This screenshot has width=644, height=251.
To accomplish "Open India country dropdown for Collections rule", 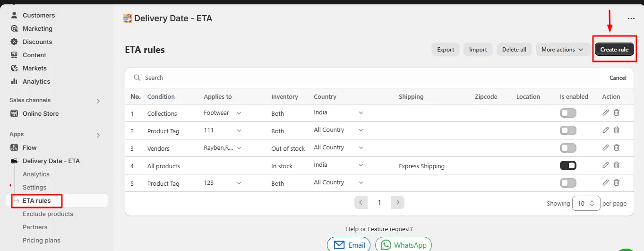I will pyautogui.click(x=338, y=113).
